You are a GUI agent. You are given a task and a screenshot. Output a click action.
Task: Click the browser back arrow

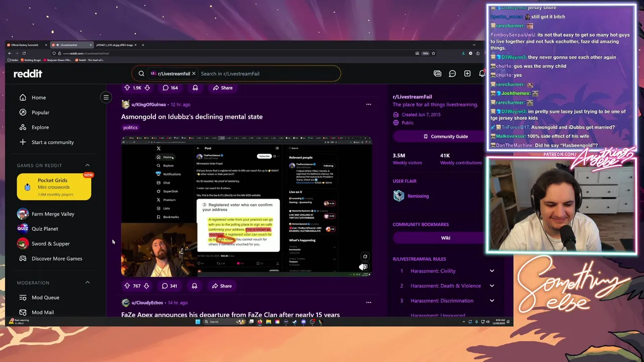10,53
